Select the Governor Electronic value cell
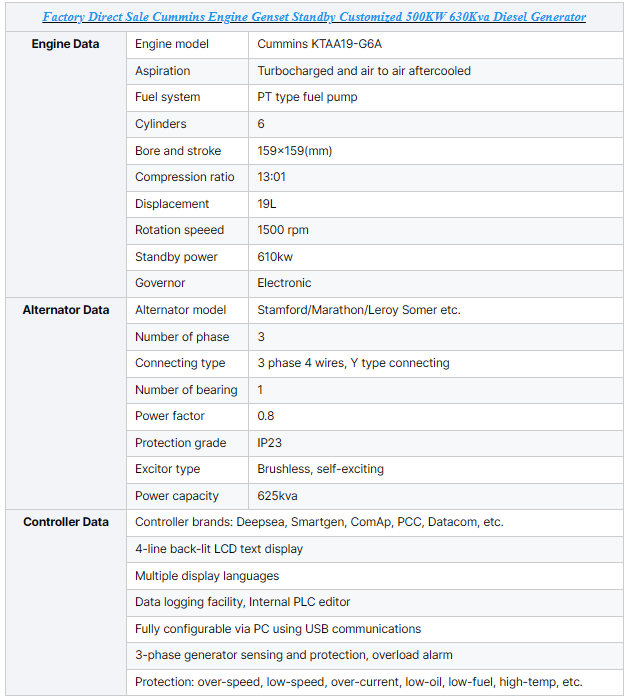This screenshot has height=700, width=629. point(436,283)
